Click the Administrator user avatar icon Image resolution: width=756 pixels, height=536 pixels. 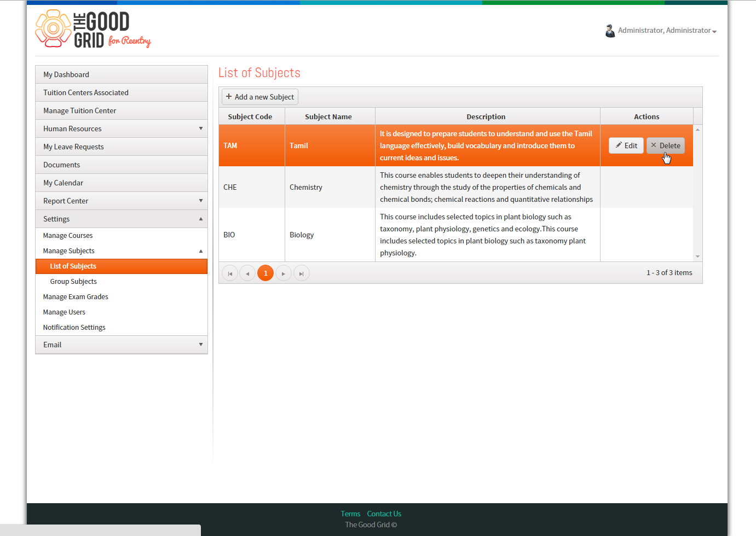[x=610, y=31]
